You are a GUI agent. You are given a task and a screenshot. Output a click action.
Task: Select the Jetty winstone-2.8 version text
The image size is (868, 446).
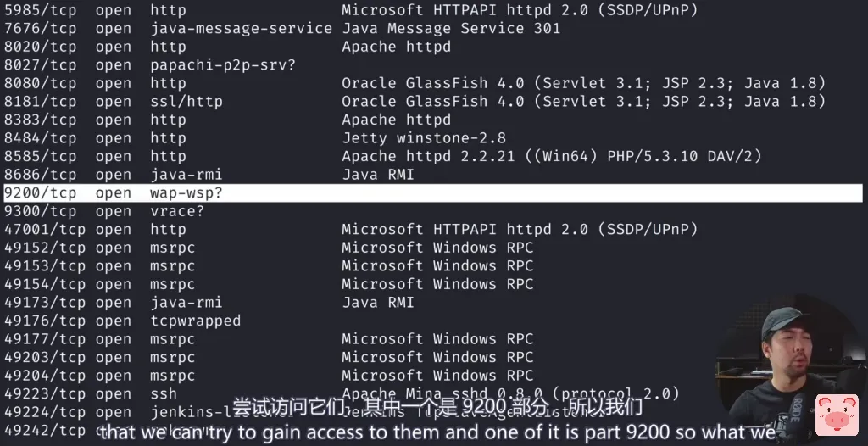423,138
